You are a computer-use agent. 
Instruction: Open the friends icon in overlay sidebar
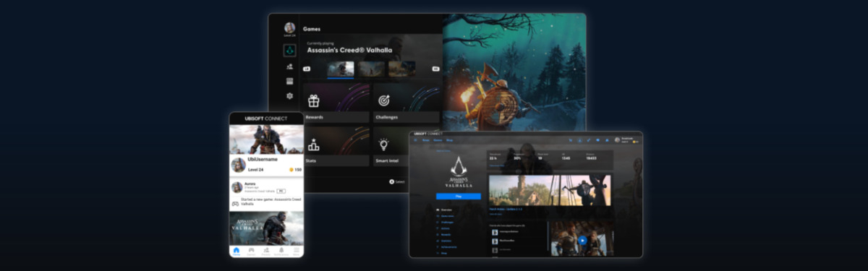click(x=289, y=66)
